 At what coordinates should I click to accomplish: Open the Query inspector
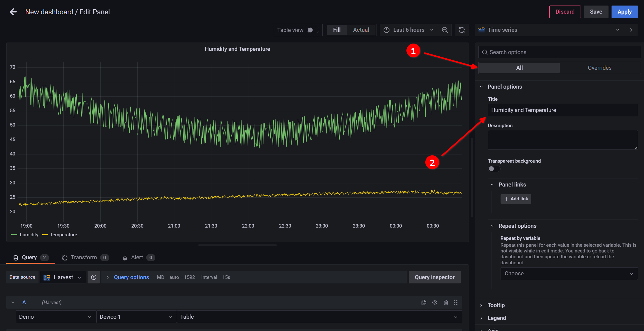434,277
